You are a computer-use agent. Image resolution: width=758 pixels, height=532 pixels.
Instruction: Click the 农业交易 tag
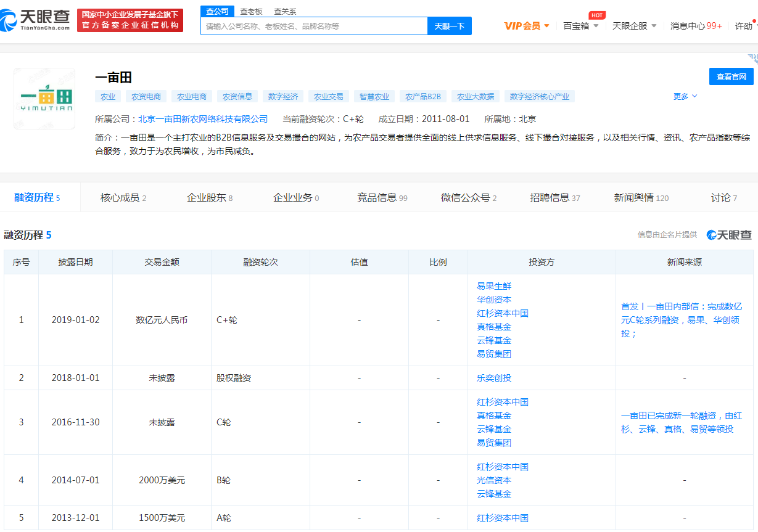329,96
